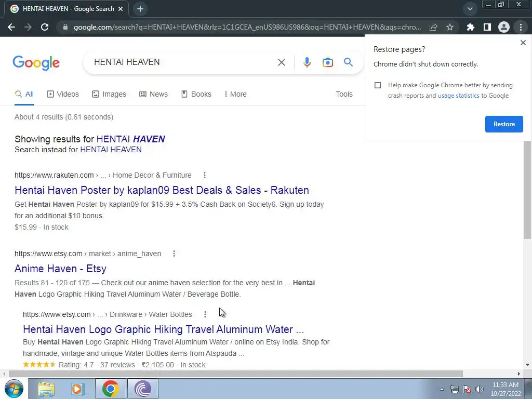Screen dimensions: 532x399
Task: Click horizontal scrollbar right arrow
Action: tap(519, 374)
